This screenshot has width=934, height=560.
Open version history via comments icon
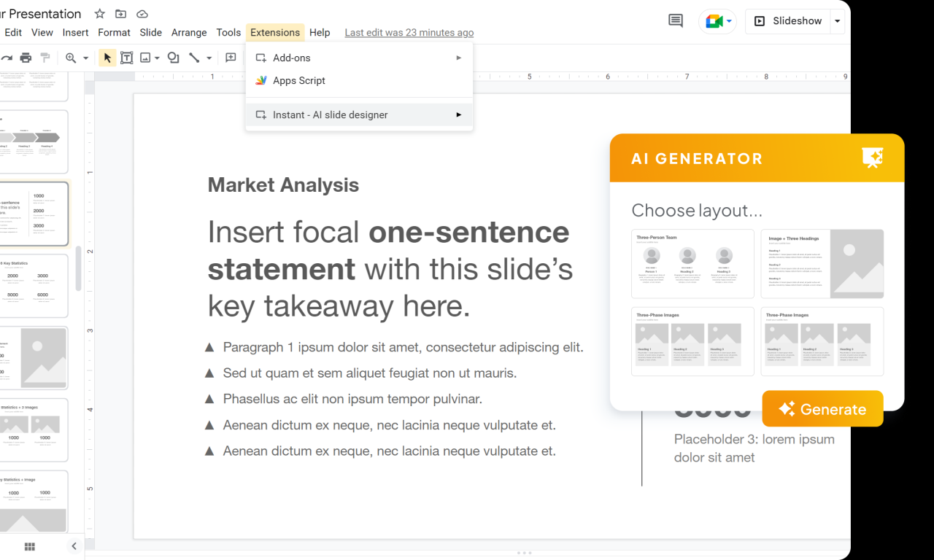675,21
